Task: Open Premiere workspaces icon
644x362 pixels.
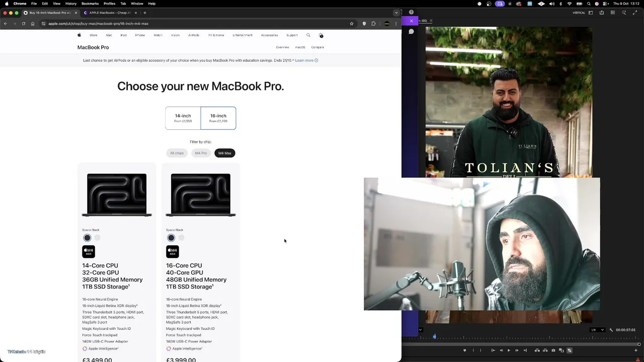Action: tap(591, 13)
